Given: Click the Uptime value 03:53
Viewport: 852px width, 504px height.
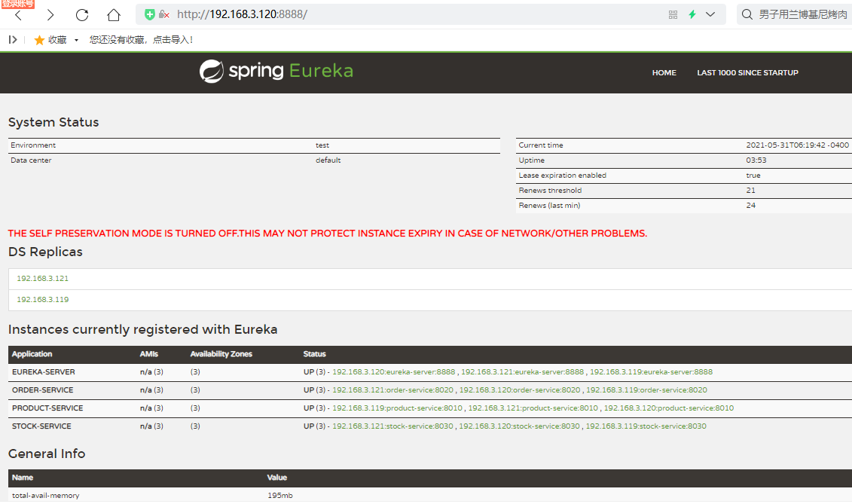Looking at the screenshot, I should [756, 160].
